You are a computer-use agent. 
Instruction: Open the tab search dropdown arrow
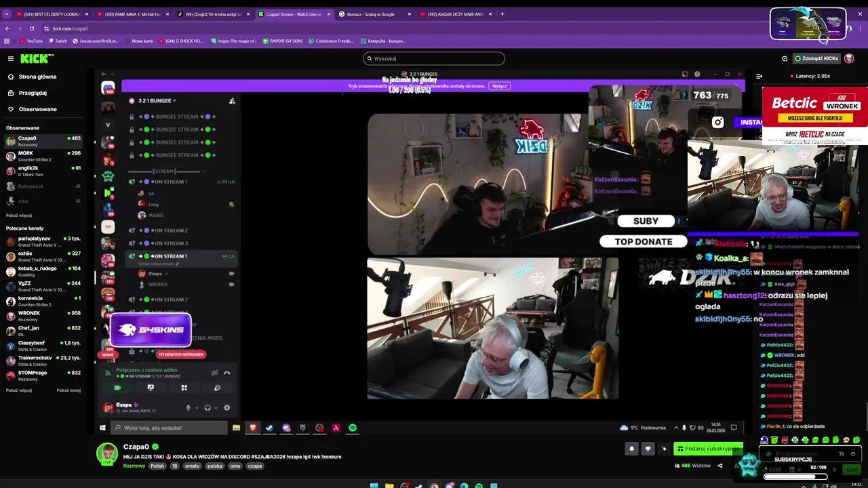click(6, 14)
